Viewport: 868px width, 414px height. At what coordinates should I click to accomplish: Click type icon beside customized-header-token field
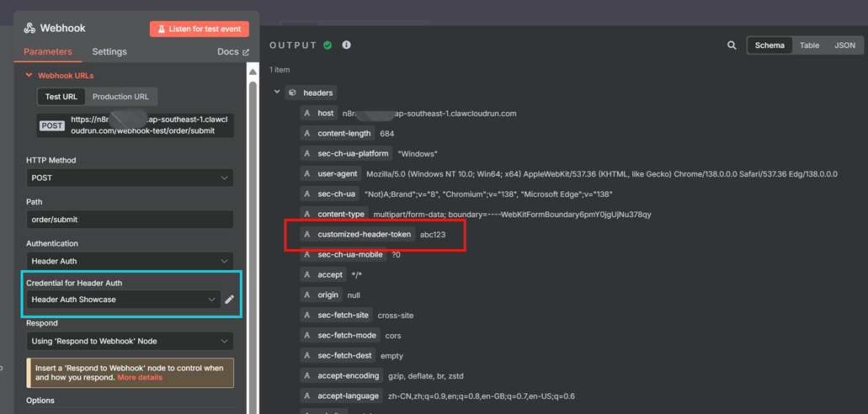click(x=307, y=234)
